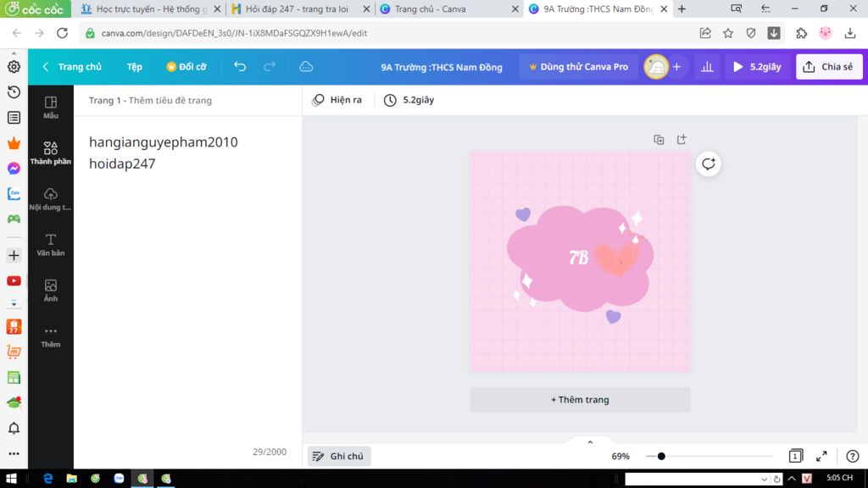The image size is (868, 488).
Task: Duplicate the page with copy icon
Action: 659,140
